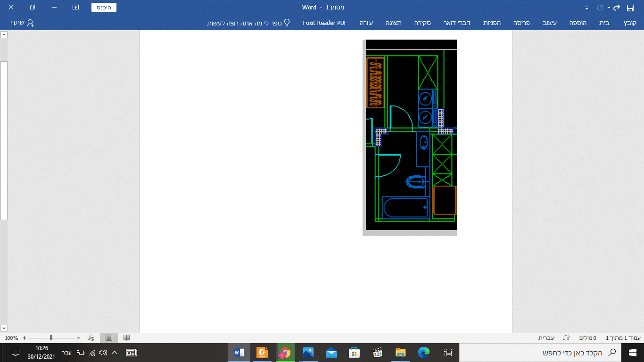This screenshot has height=362, width=644.
Task: Click the zoom in plus button
Action: click(x=25, y=338)
